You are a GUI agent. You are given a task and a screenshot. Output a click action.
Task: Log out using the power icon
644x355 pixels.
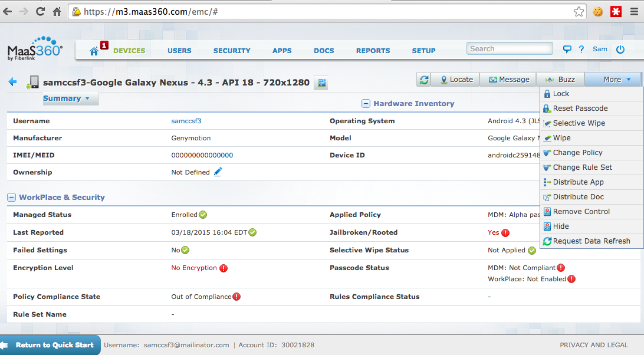tap(620, 50)
